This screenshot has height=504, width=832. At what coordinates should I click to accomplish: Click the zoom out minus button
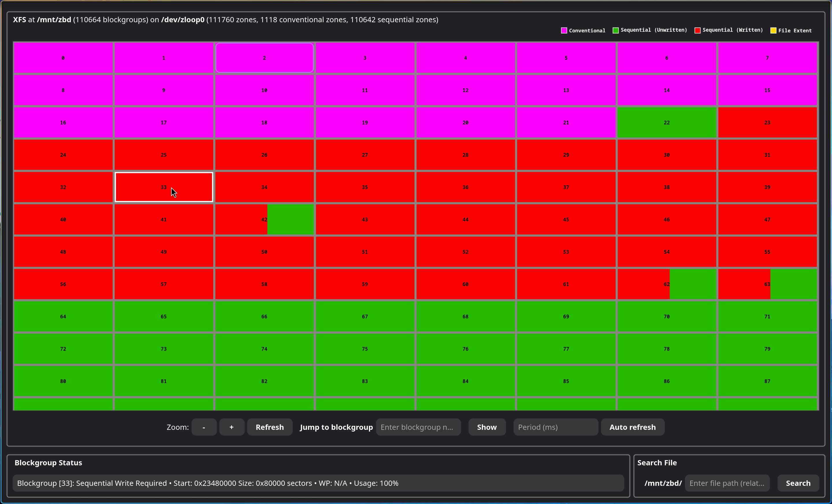[x=204, y=427]
